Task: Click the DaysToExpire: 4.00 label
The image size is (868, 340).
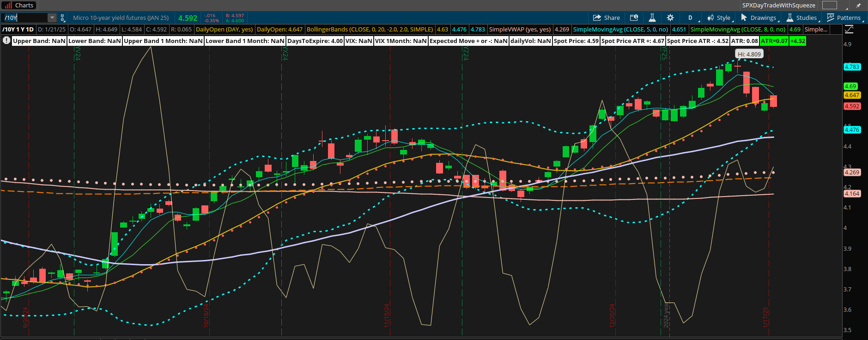Action: point(315,41)
